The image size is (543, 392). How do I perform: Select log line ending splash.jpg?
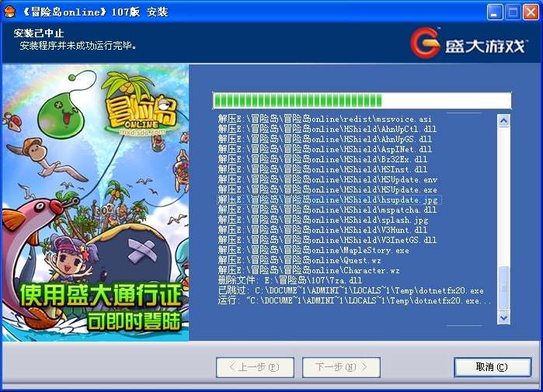(323, 220)
